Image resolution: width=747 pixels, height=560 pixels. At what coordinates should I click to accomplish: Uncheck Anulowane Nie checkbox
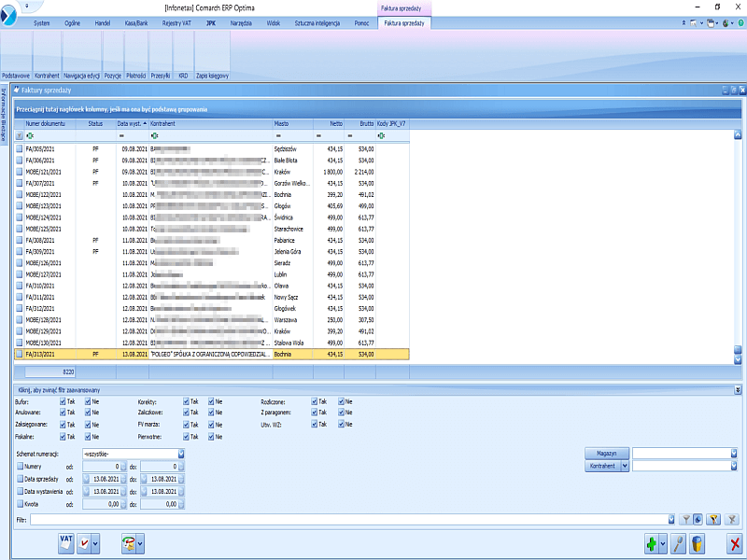point(88,413)
